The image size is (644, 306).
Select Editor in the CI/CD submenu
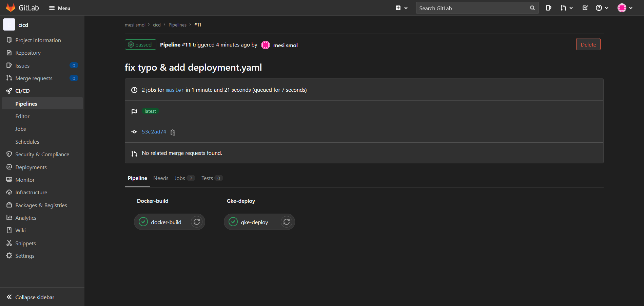click(42, 116)
